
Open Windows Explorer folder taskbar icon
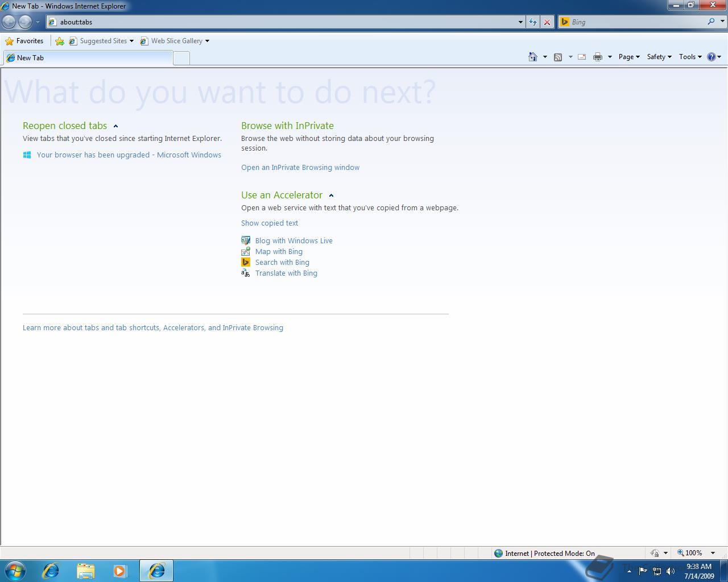(85, 571)
